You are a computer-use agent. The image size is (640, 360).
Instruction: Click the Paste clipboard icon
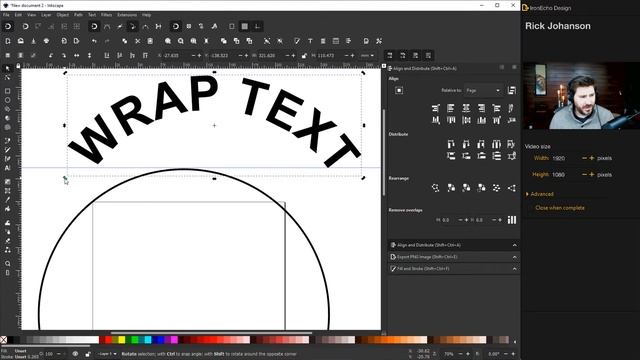tap(150, 41)
